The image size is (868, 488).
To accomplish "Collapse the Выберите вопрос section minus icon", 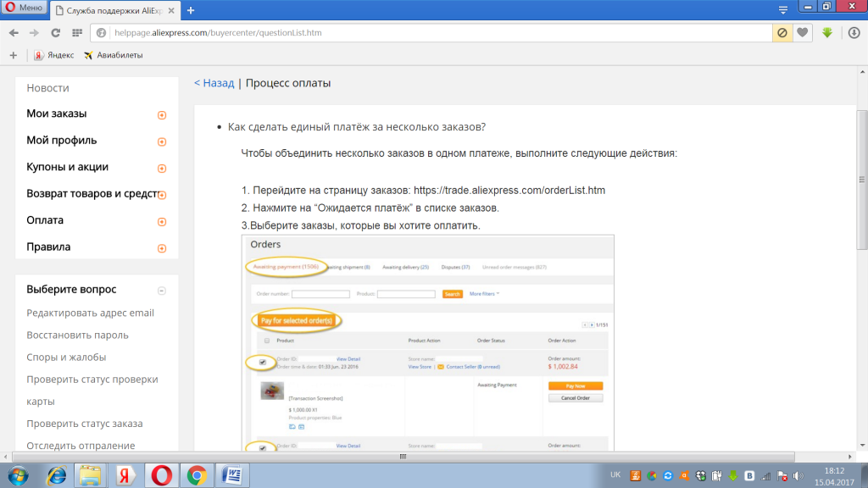I will point(162,291).
